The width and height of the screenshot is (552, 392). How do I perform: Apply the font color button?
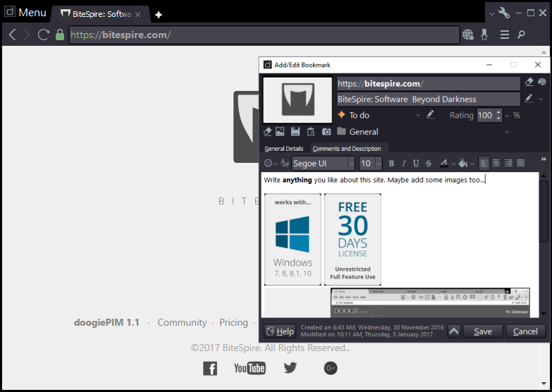[444, 164]
